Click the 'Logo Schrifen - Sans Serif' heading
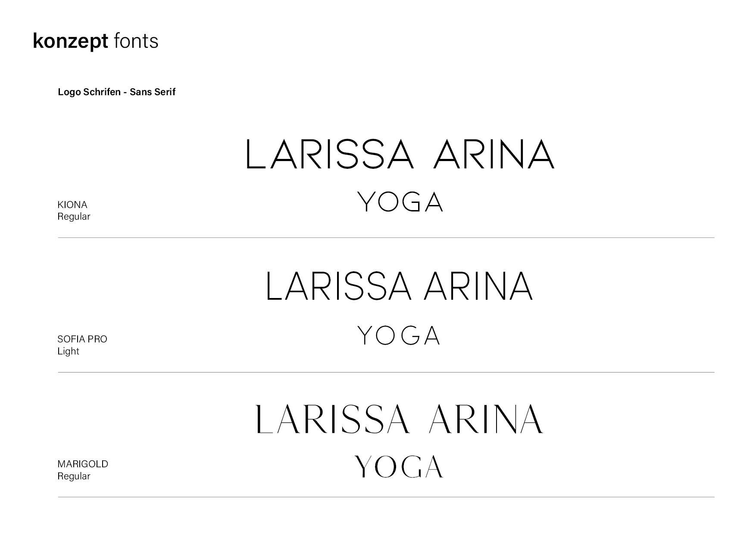 coord(117,92)
